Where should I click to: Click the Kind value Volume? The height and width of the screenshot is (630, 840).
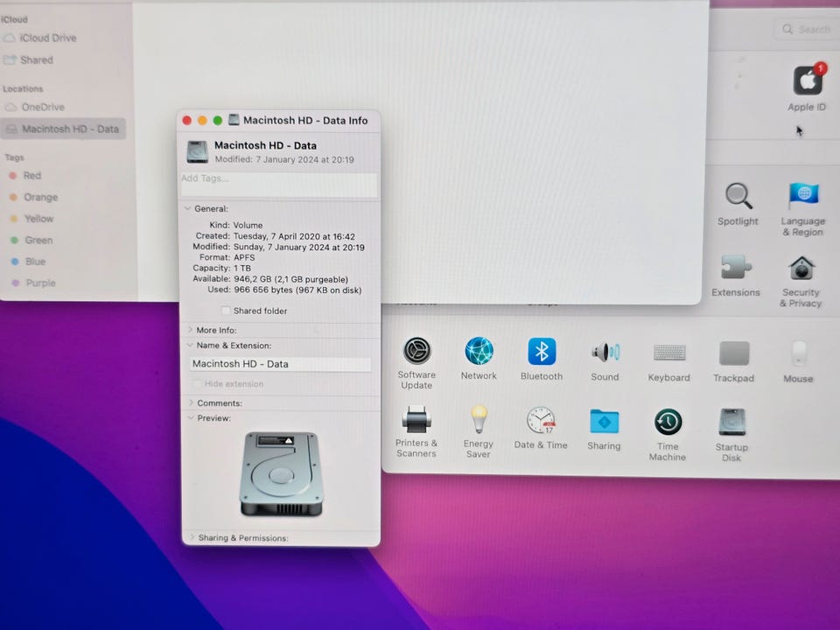248,225
